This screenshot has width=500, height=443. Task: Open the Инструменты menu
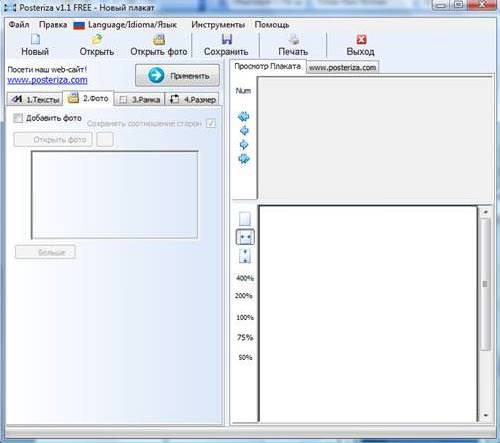218,25
